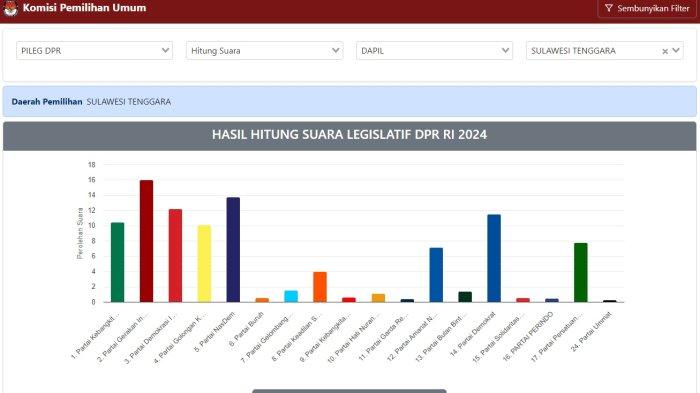Screen dimensions: 700x393
Task: Click the SULAWESI TENGGARA text in blue banner
Action: 129,102
